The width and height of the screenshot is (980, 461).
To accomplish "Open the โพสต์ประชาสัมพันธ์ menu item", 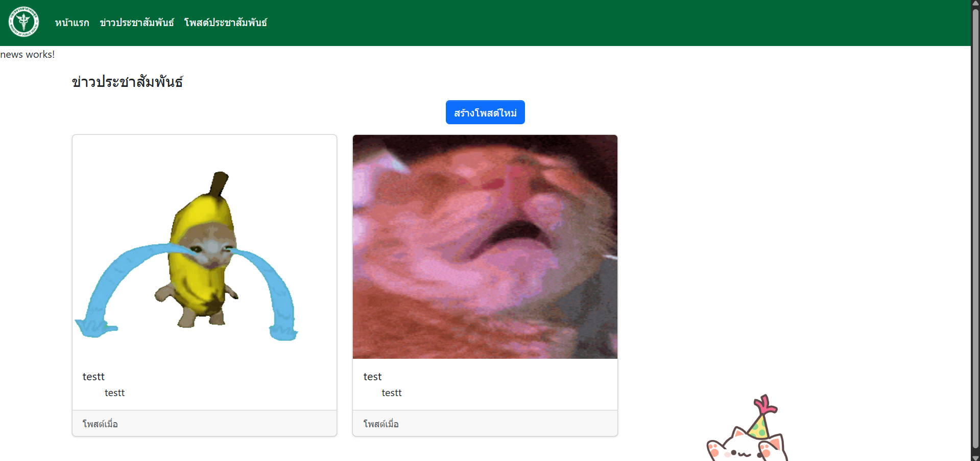I will (226, 22).
